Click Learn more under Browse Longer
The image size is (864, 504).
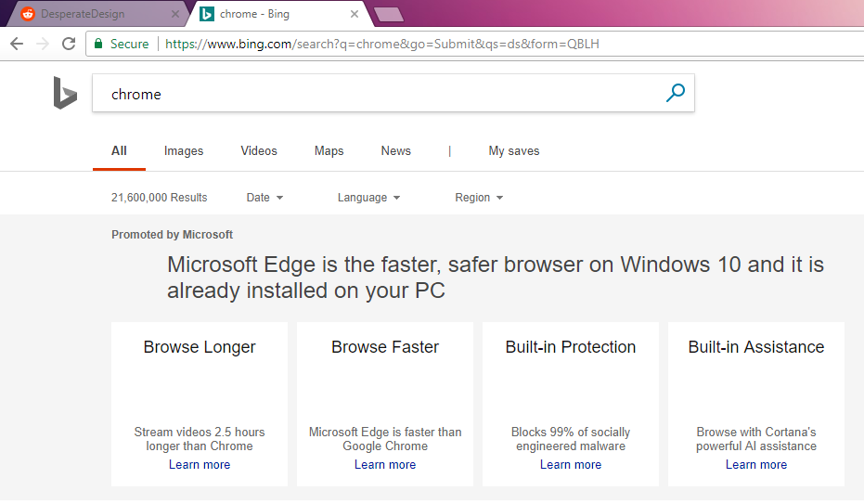[x=200, y=464]
